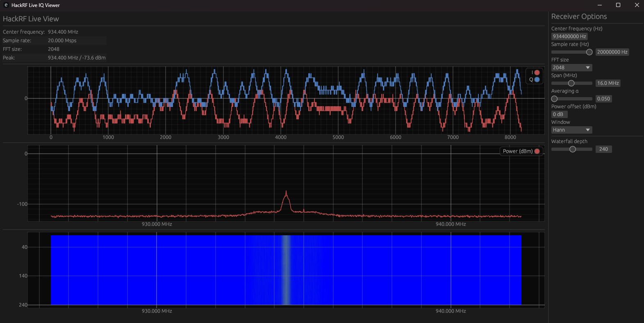Click the Averaging 0.050 value box
This screenshot has width=644, height=323.
(x=603, y=99)
